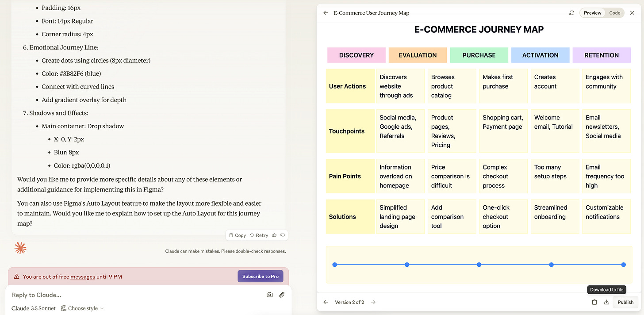The height and width of the screenshot is (315, 644).
Task: Click the Solutions row label
Action: pyautogui.click(x=350, y=217)
